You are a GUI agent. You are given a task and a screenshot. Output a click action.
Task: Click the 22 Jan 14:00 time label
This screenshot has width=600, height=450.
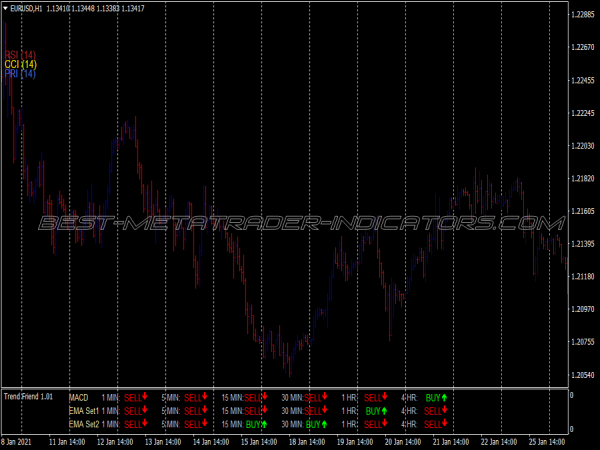point(499,442)
